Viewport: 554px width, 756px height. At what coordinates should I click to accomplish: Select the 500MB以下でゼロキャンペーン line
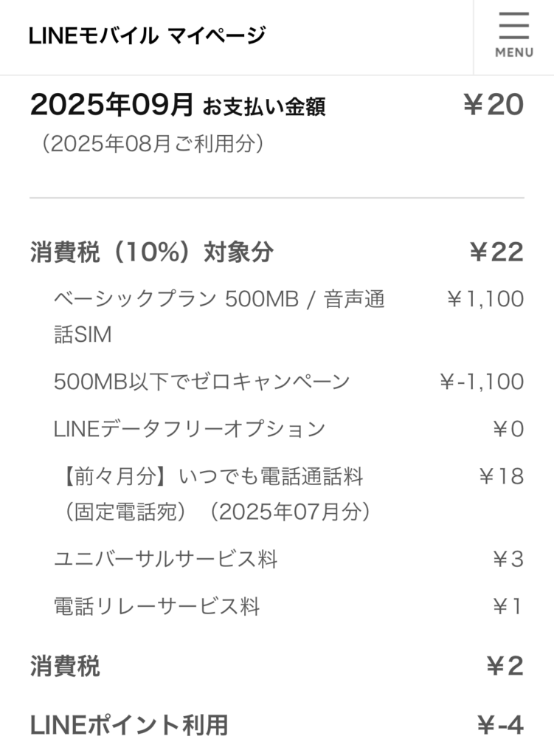click(x=201, y=382)
